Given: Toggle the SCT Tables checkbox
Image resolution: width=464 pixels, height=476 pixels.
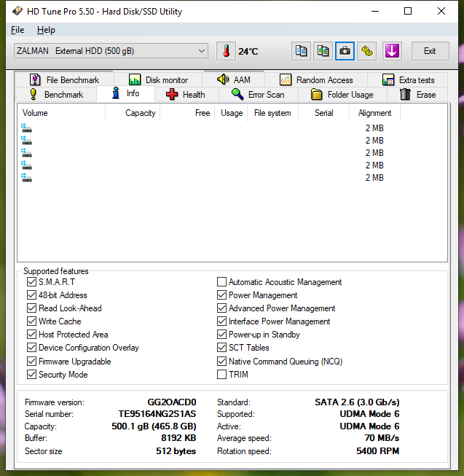Looking at the screenshot, I should [x=221, y=347].
